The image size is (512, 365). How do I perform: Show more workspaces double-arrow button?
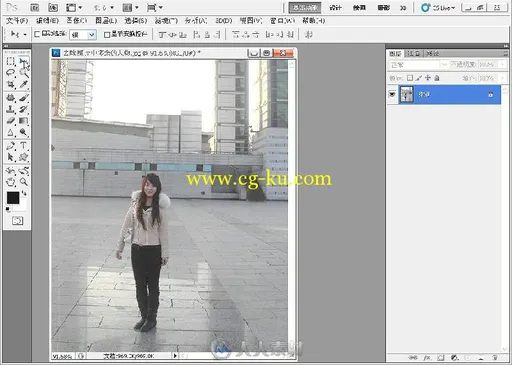(403, 8)
